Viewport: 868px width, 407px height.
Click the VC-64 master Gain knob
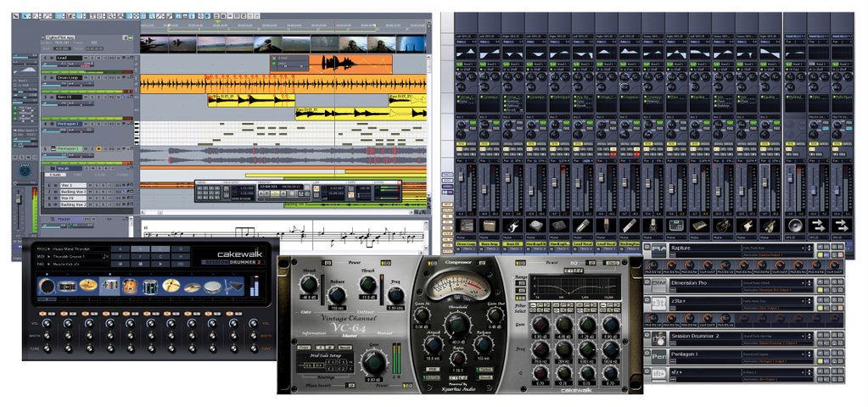373,362
